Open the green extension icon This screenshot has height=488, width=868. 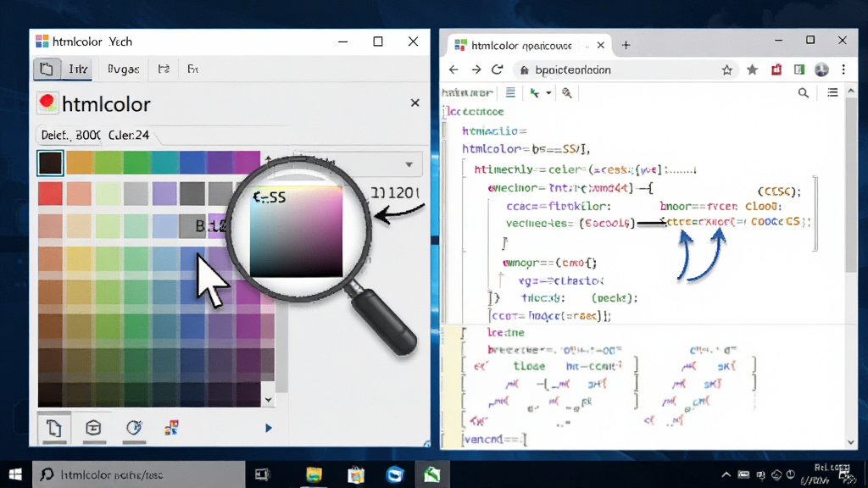(798, 69)
